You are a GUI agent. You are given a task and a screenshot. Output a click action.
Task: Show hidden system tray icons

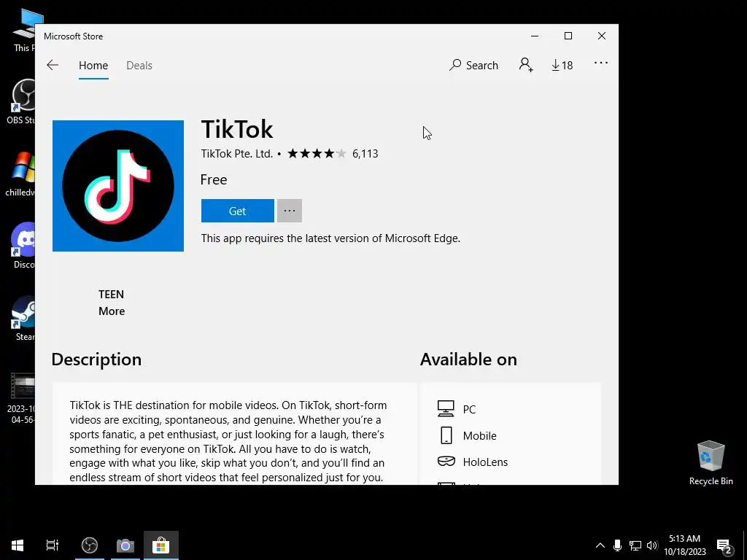(x=600, y=545)
